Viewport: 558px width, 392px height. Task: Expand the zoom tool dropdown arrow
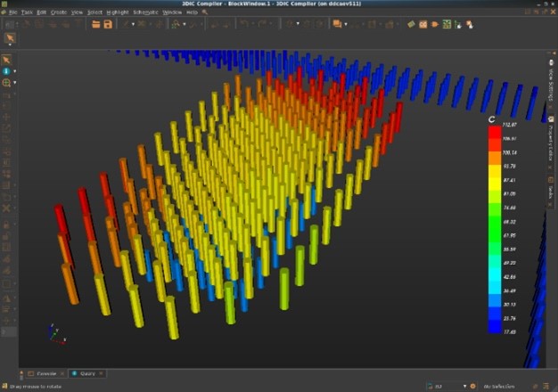click(14, 83)
